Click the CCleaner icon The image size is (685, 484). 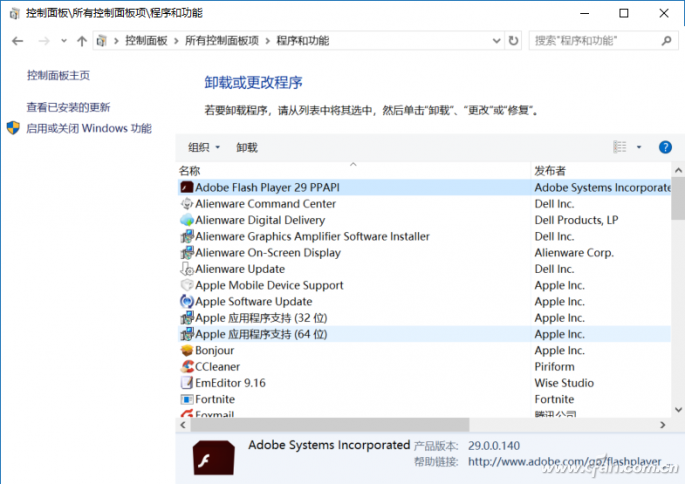click(187, 366)
